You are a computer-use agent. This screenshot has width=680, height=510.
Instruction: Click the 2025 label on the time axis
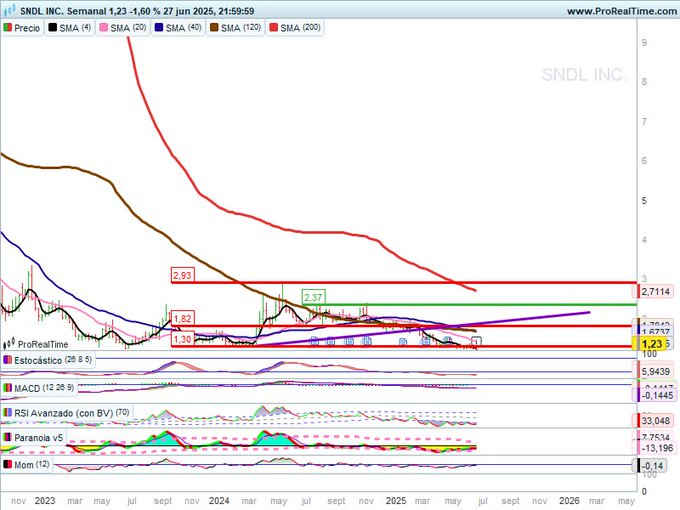coord(396,500)
